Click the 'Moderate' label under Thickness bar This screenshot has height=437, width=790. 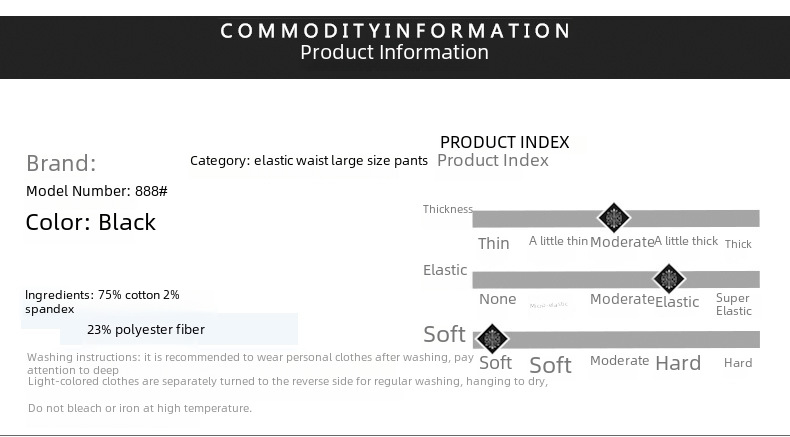coord(622,242)
